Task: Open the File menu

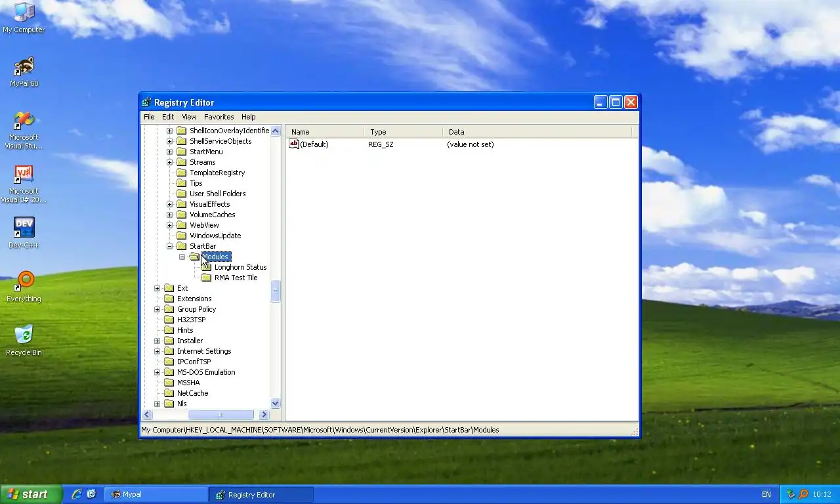Action: 149,117
